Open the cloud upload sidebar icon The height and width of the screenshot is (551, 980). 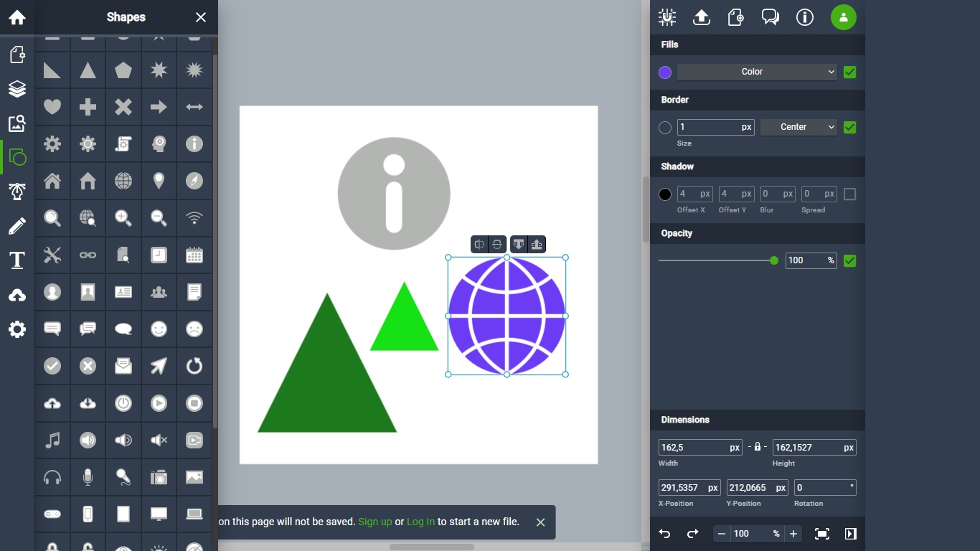coord(17,295)
